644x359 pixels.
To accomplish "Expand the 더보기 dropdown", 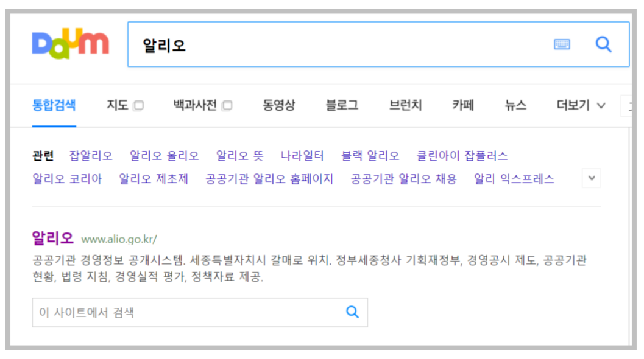I will [x=581, y=105].
